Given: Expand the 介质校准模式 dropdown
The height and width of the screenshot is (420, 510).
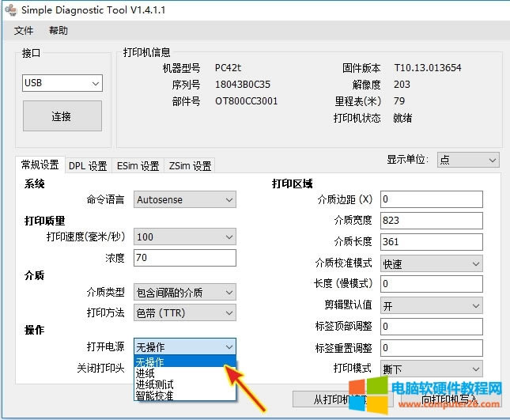Looking at the screenshot, I should click(431, 263).
